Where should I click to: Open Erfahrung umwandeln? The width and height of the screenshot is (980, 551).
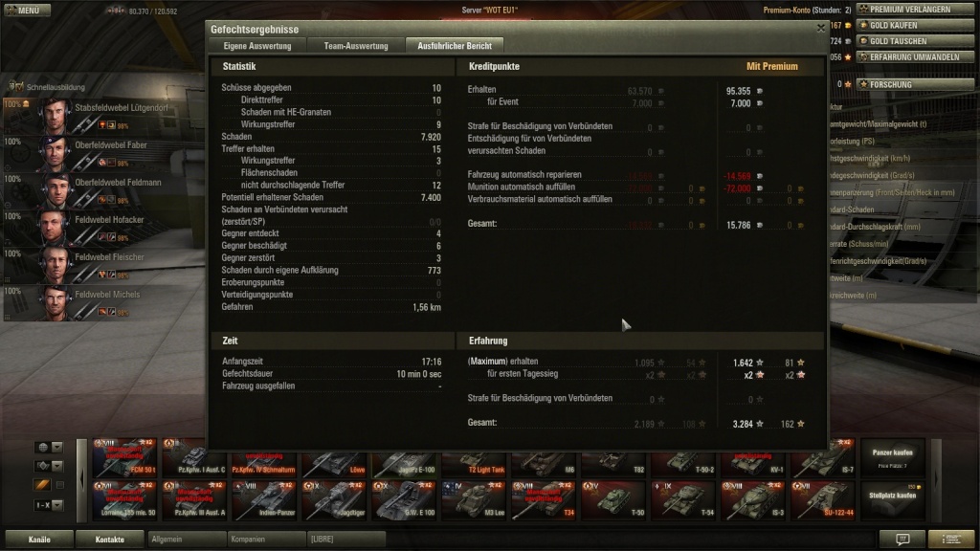[x=914, y=56]
